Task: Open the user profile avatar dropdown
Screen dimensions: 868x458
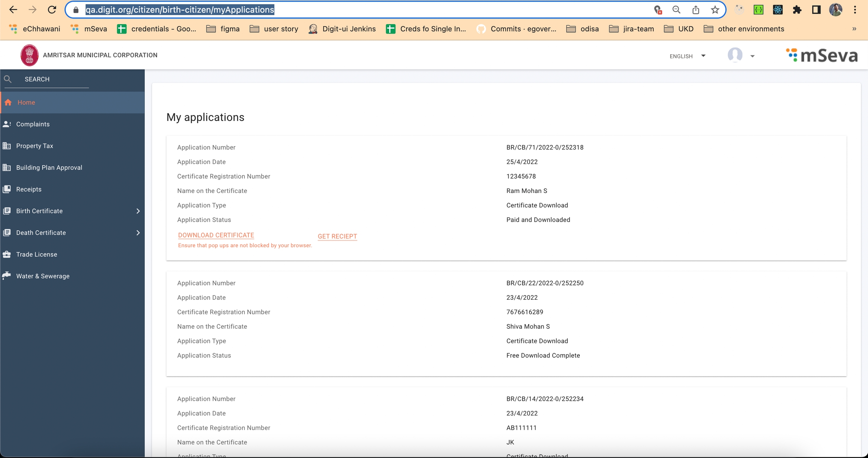Action: [x=741, y=56]
